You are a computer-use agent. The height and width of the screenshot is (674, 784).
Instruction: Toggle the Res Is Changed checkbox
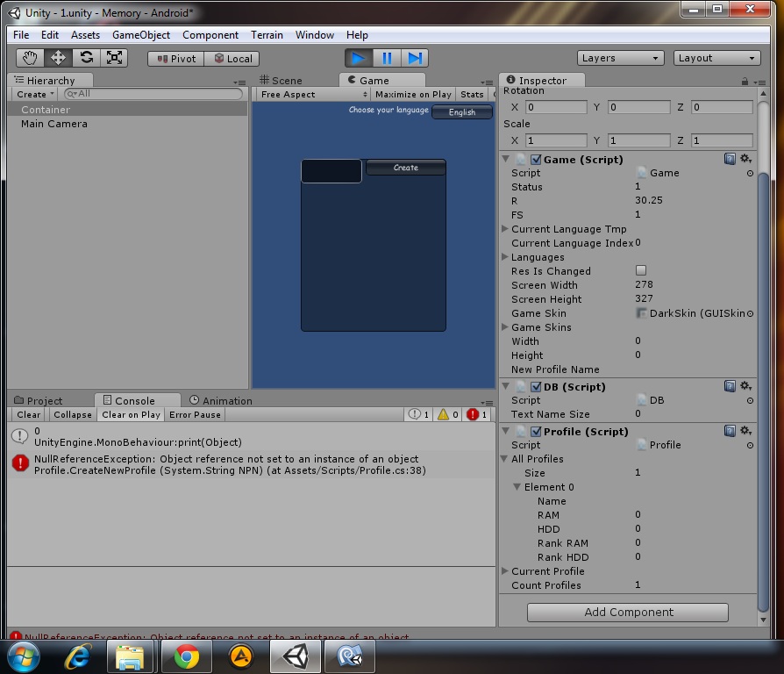641,271
